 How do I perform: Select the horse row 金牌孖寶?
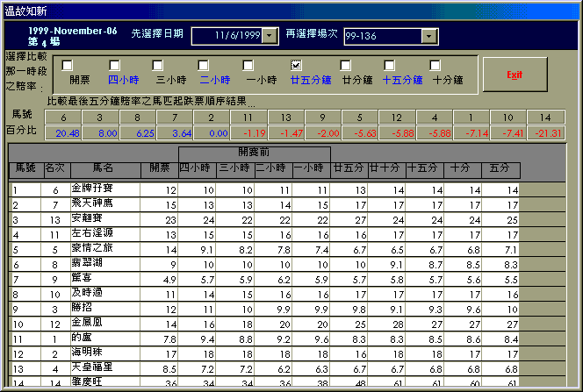(93, 189)
